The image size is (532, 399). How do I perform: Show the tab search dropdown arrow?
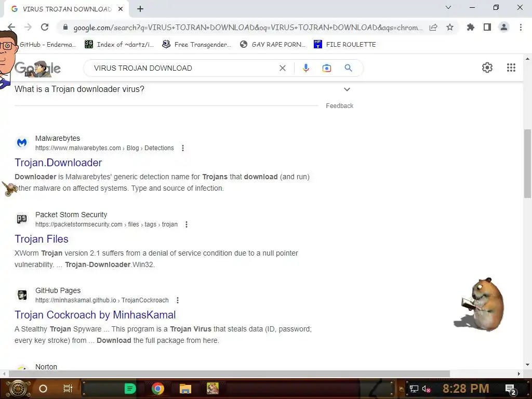[x=448, y=7]
